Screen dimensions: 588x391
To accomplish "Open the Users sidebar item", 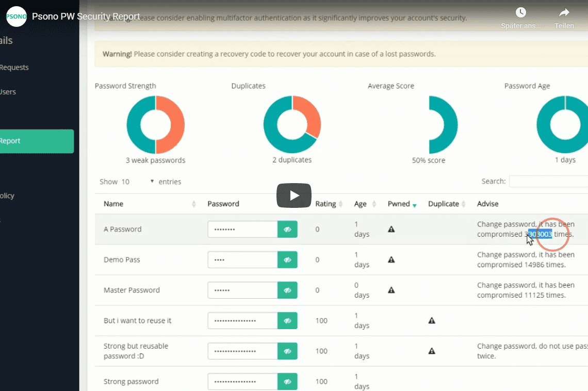I will (x=8, y=92).
